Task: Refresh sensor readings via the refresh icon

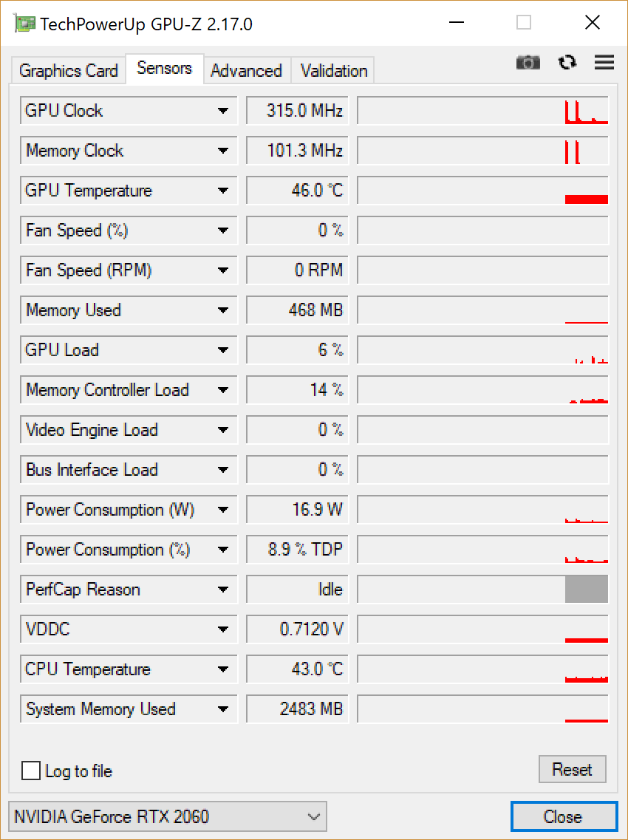Action: click(x=567, y=63)
